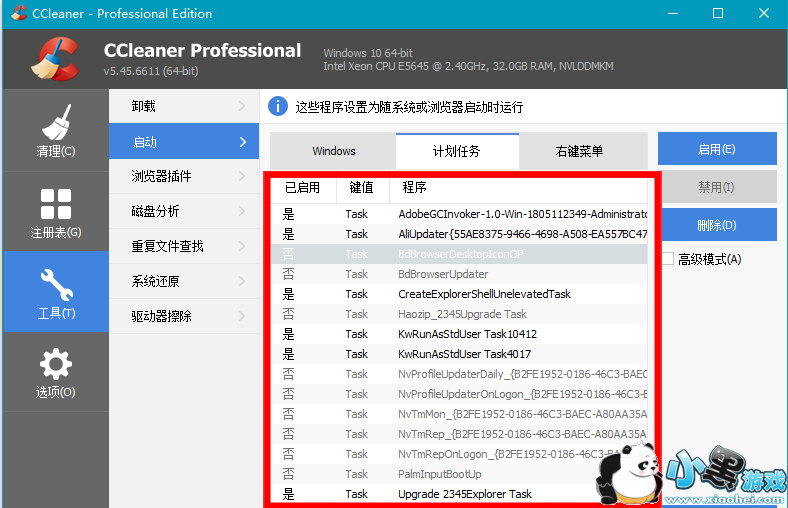Click the v5.45.6611 (64-bit) version text
The image size is (788, 508).
(x=151, y=71)
